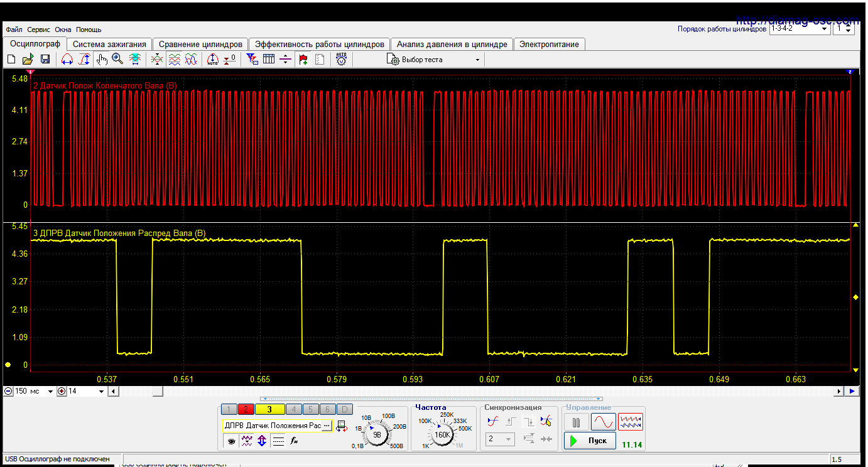This screenshot has height=467, width=868.
Task: Click the overlapping sine waves icon
Action: pos(191,59)
